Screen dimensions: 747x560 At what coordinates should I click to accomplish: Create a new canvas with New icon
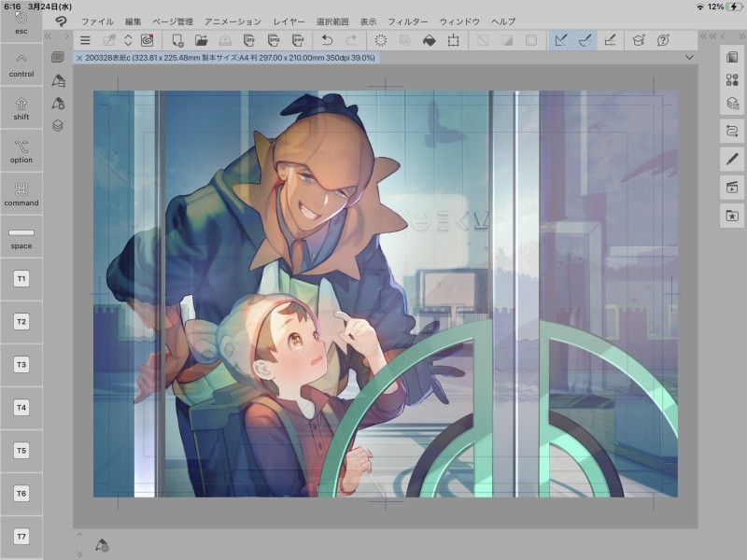[177, 40]
